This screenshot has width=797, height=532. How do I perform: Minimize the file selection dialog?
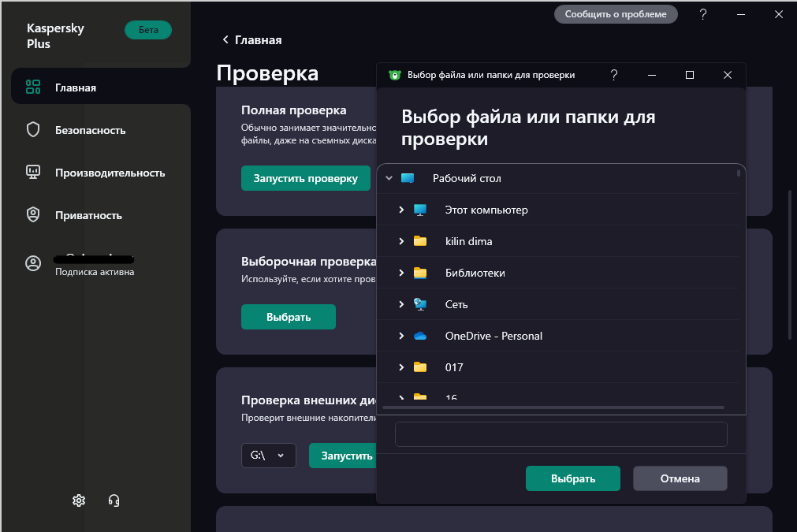(652, 75)
